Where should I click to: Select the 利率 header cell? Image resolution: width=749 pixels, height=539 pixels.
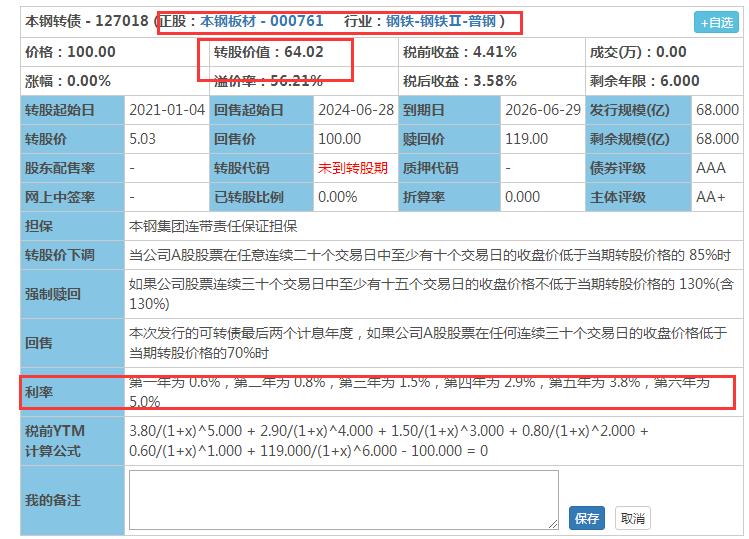(73, 392)
